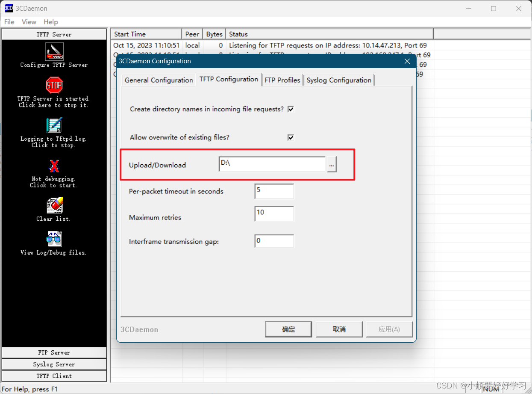Click the TFTP Server panel header
The height and width of the screenshot is (394, 532).
[x=54, y=34]
